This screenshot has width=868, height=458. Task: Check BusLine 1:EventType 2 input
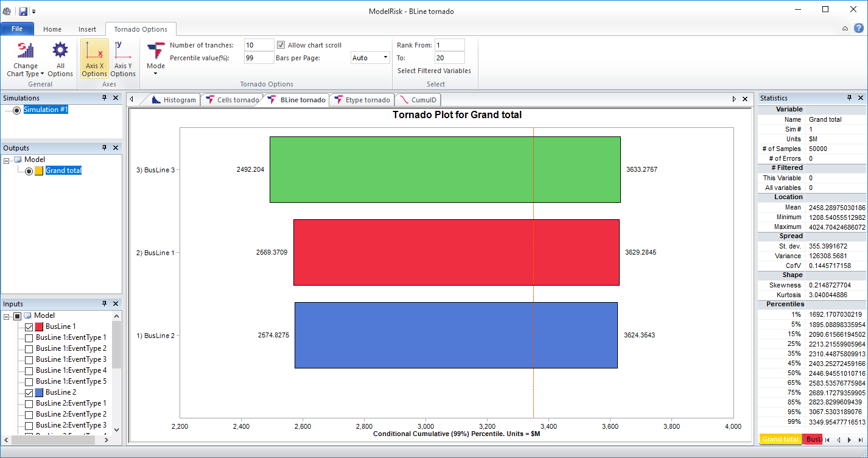tap(29, 348)
